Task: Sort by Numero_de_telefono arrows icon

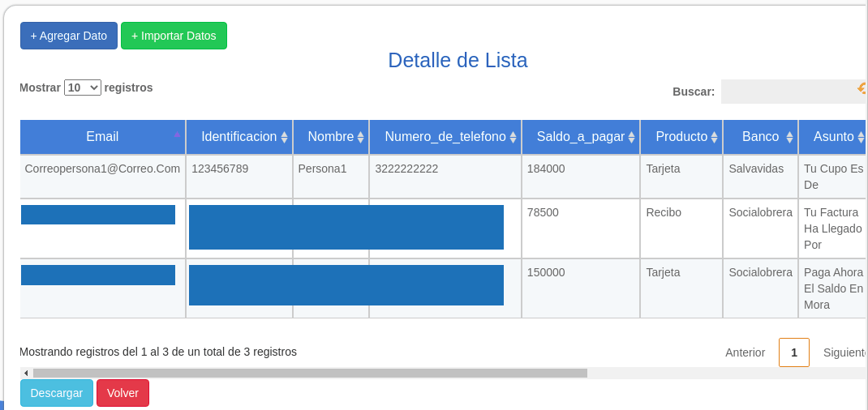Action: (513, 137)
